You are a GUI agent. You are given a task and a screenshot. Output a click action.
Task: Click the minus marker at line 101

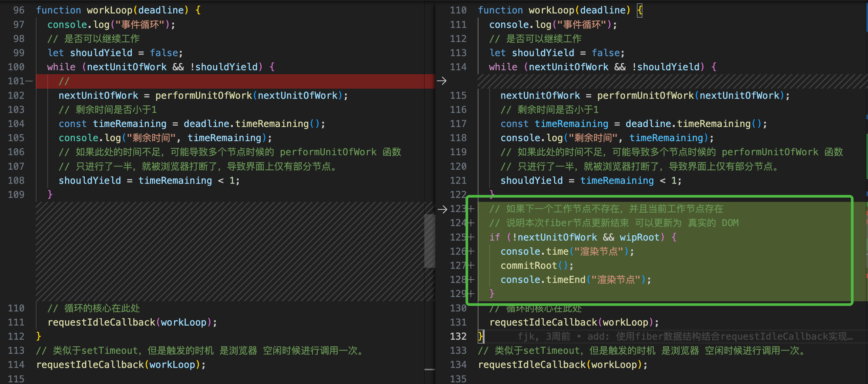pyautogui.click(x=29, y=81)
